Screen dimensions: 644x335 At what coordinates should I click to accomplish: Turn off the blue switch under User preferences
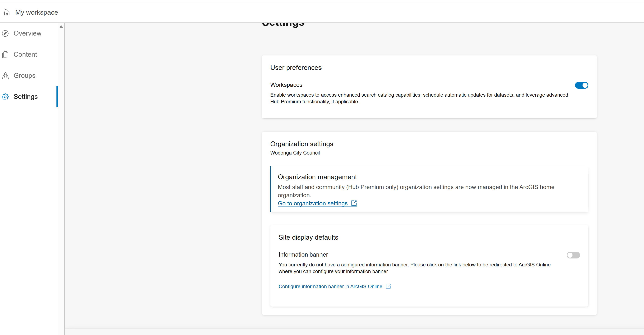tap(581, 85)
